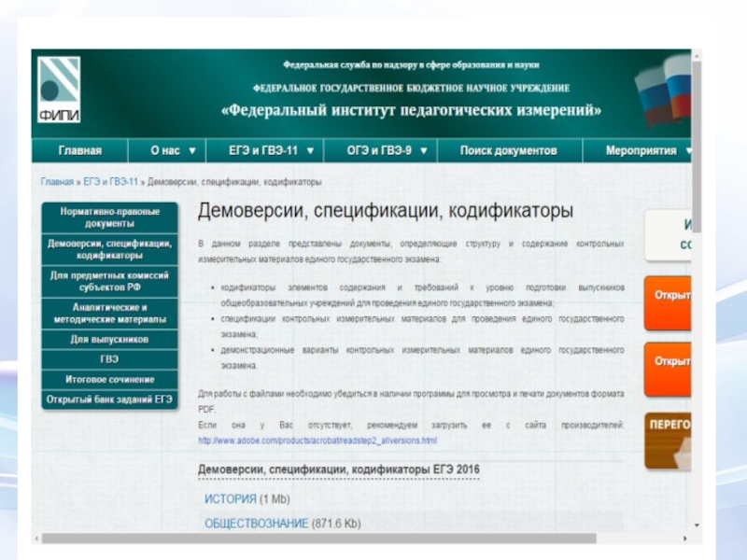Viewport: 747px width, 560px height.
Task: Download the ОБЩЕСТВОЗНАНИЕ document link
Action: click(x=256, y=524)
